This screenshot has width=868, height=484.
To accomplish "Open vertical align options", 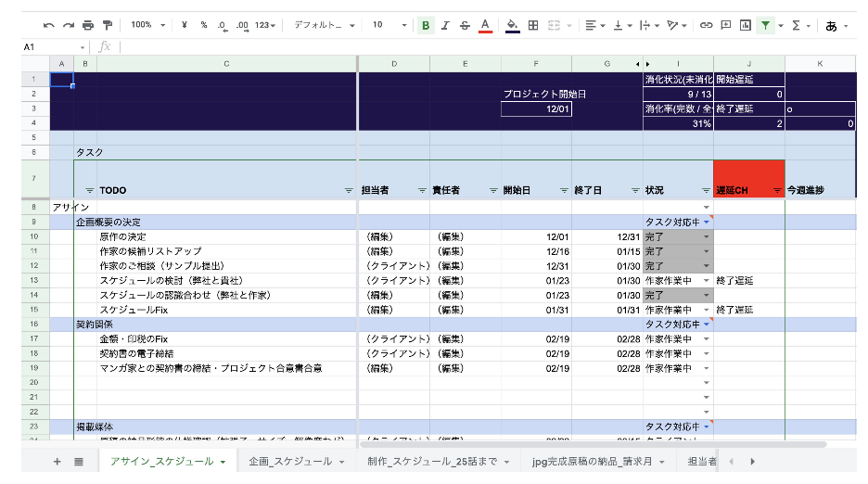I will [x=623, y=25].
